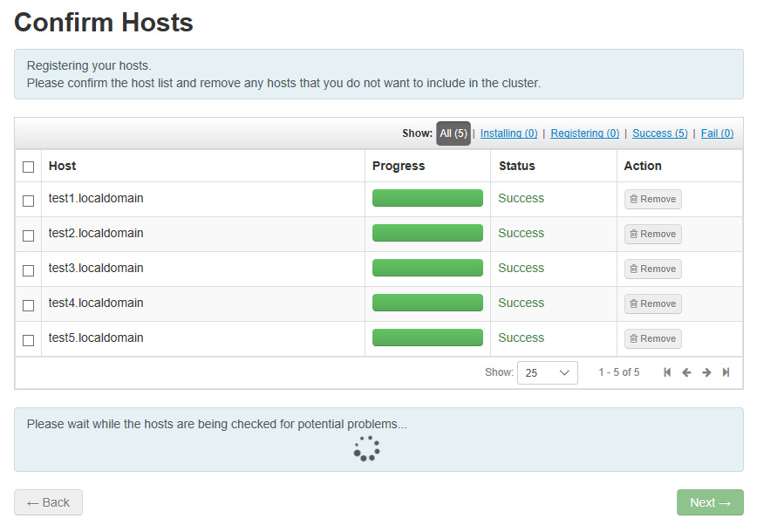This screenshot has height=532, width=757.
Task: Jump to the last page of hosts
Action: [x=726, y=372]
